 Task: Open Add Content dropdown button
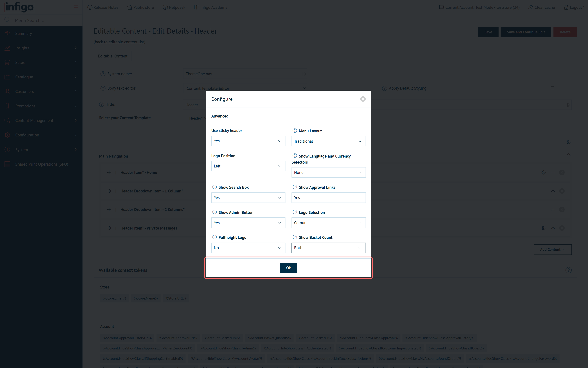pos(552,250)
